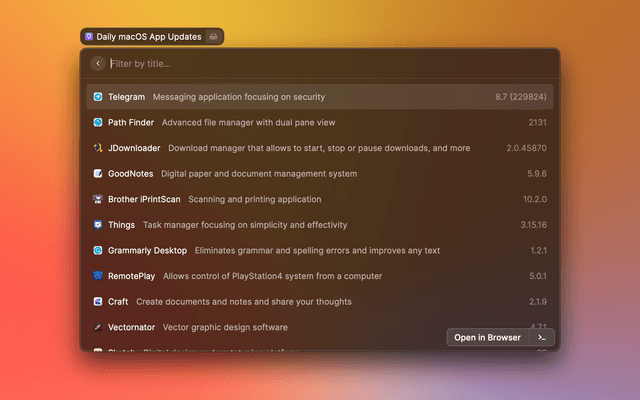Image resolution: width=640 pixels, height=400 pixels.
Task: Select Telegram version 8.7 number
Action: point(520,97)
